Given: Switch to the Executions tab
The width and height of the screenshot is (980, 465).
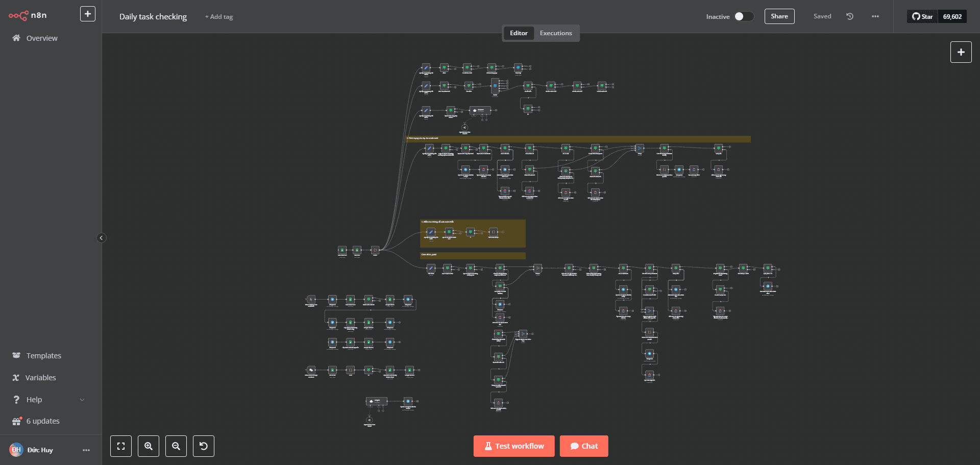Looking at the screenshot, I should [556, 33].
